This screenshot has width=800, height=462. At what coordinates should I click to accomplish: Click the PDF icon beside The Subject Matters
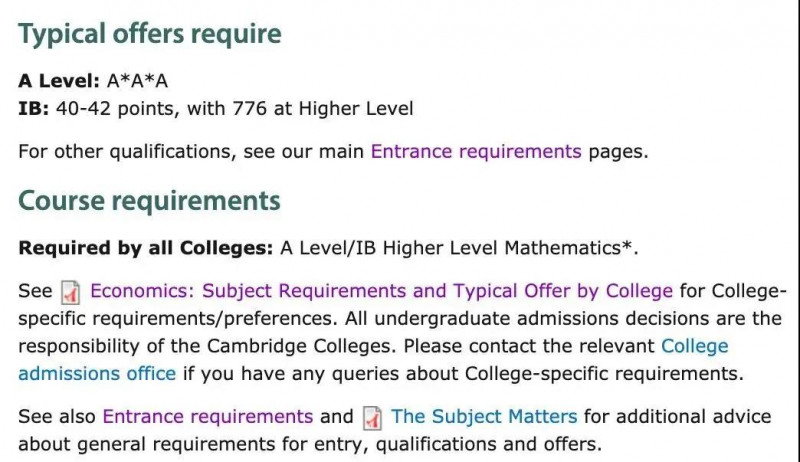point(372,418)
